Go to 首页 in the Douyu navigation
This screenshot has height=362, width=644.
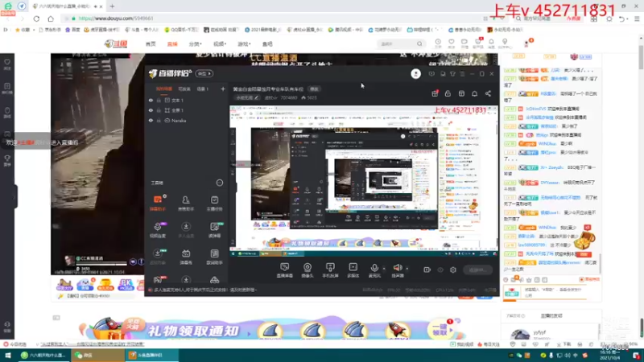pyautogui.click(x=151, y=44)
